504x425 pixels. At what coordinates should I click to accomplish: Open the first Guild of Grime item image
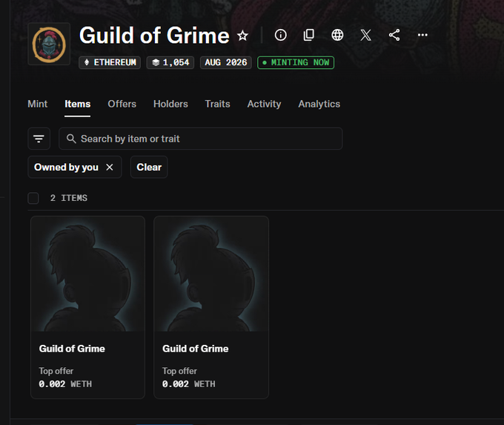click(87, 274)
